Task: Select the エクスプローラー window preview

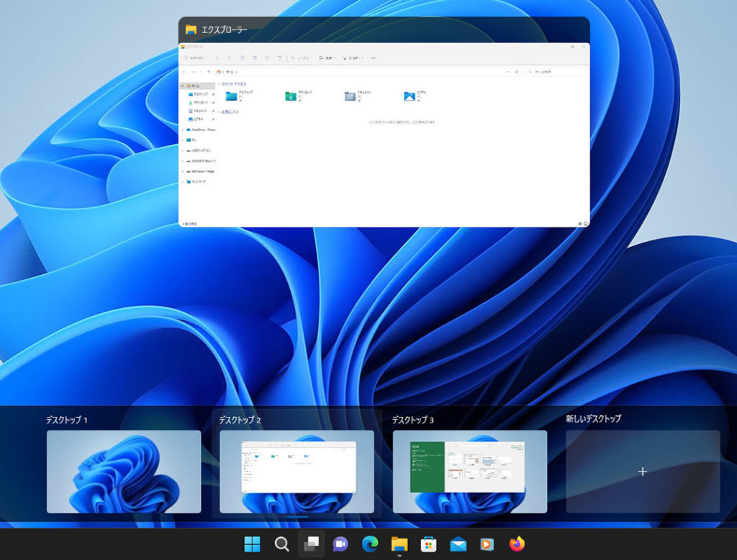Action: [x=384, y=135]
